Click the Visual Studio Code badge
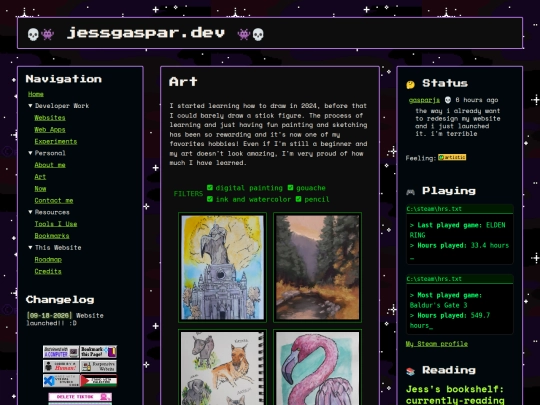 [61, 381]
